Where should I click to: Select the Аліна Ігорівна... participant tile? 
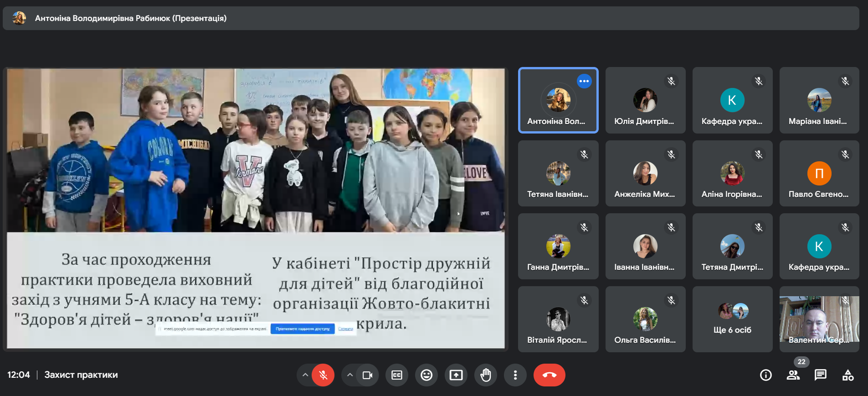[x=732, y=173]
